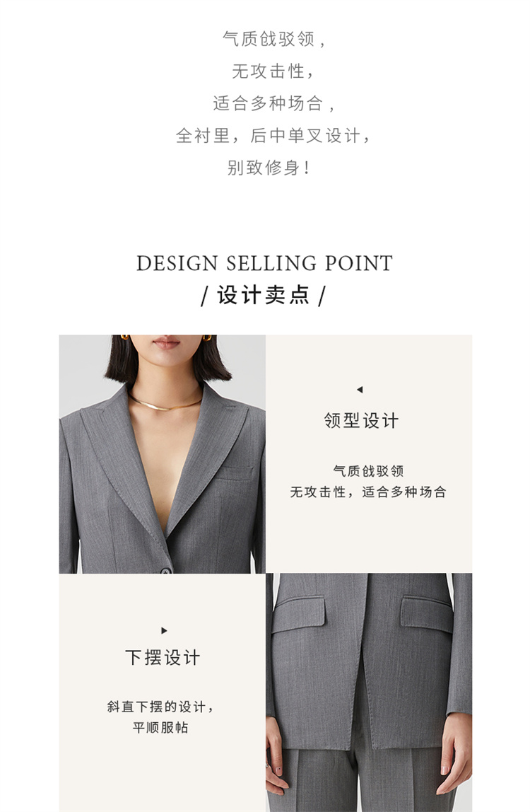
Task: Click the left-pointing triangle above 领型设计
Action: coord(360,390)
